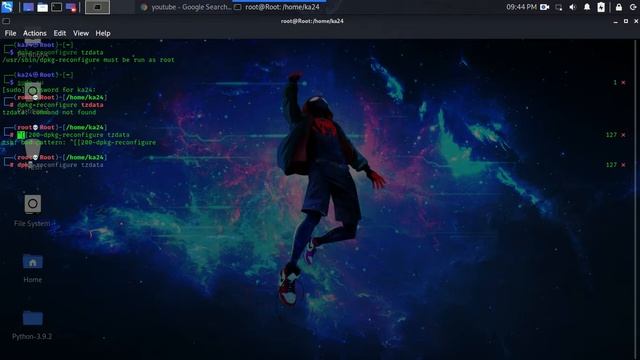Select the File System desktop icon
Image resolution: width=640 pixels, height=360 pixels.
(32, 211)
